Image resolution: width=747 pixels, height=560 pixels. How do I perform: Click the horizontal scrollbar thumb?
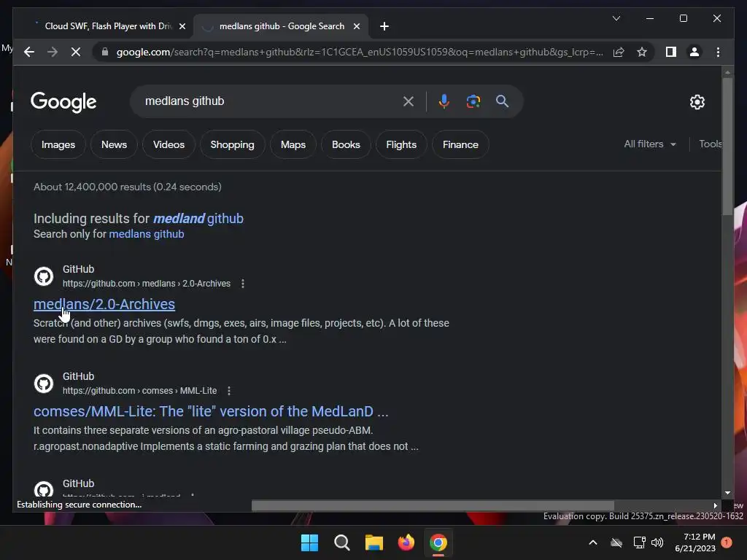(433, 505)
